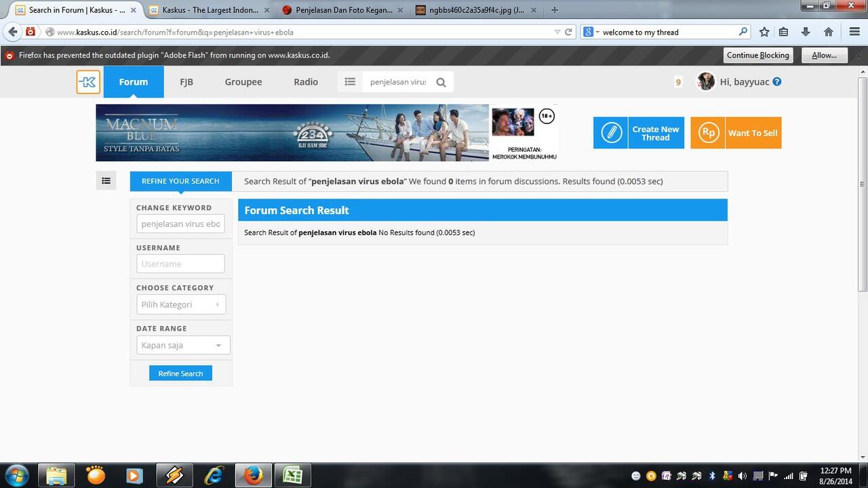Click the navbar search magnifier icon
The height and width of the screenshot is (488, 868).
point(441,82)
